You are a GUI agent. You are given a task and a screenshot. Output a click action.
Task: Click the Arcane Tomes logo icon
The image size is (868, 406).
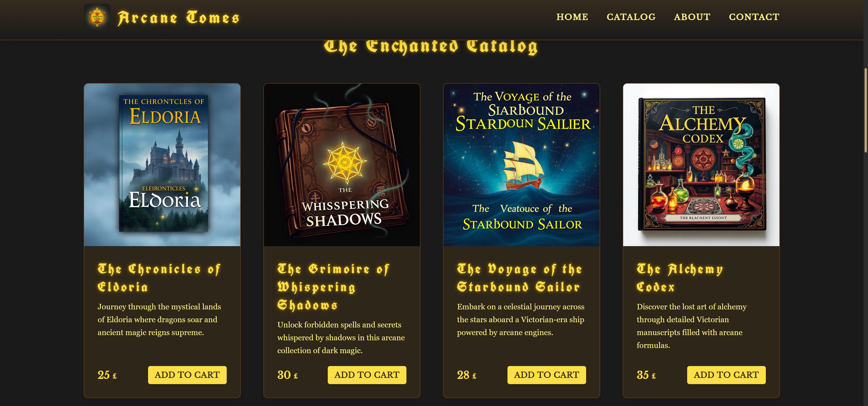tap(97, 17)
